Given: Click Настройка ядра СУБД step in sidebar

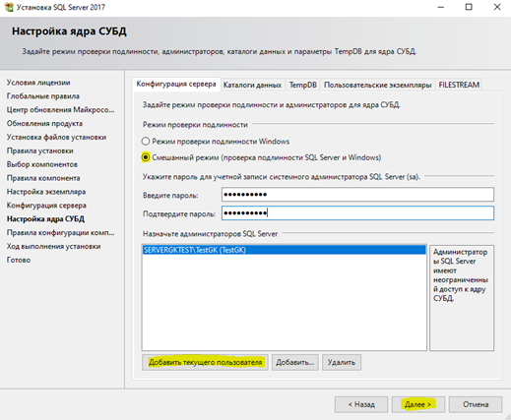Looking at the screenshot, I should pyautogui.click(x=45, y=219).
